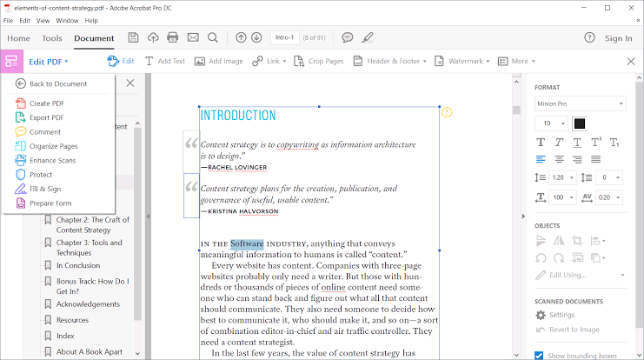
Task: Open the Find text magnifier
Action: click(213, 37)
